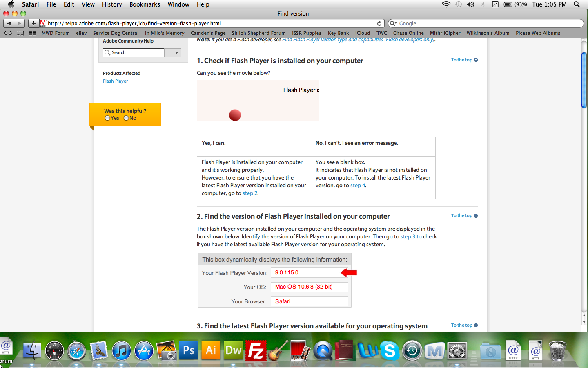
Task: Open the Wi-Fi status menu
Action: point(446,4)
